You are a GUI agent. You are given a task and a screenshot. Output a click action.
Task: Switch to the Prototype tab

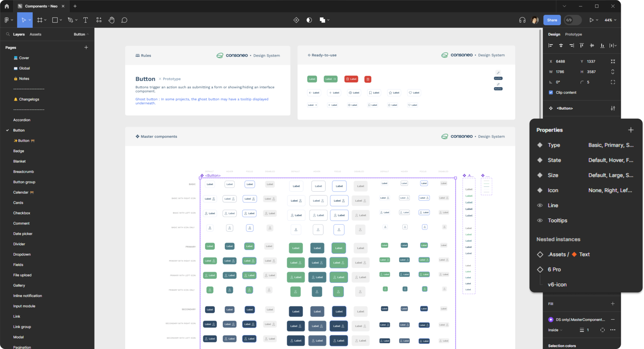point(573,34)
